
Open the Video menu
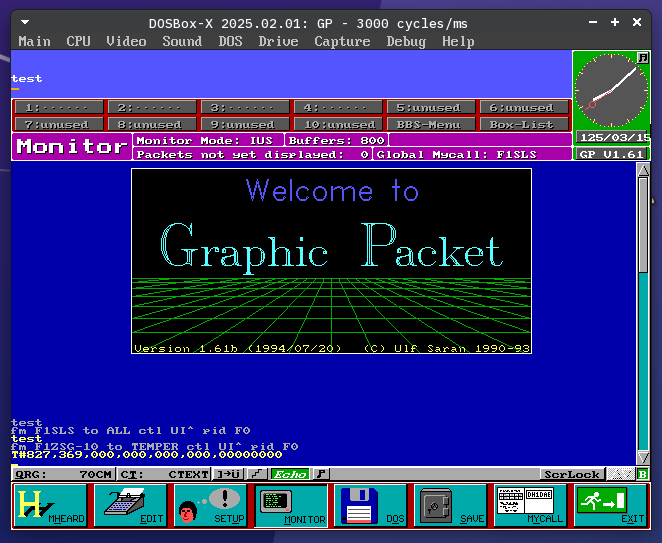(x=126, y=41)
